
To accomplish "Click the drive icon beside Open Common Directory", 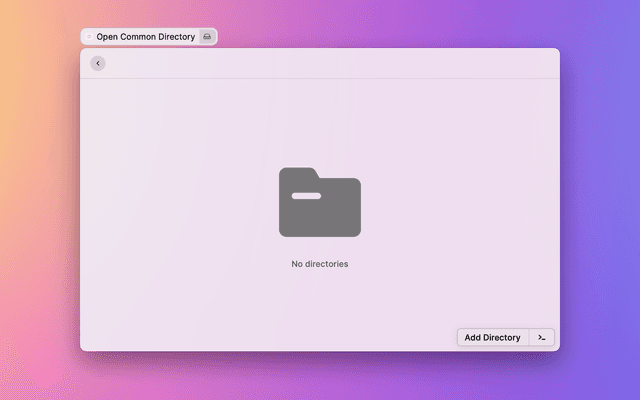I will (x=207, y=37).
